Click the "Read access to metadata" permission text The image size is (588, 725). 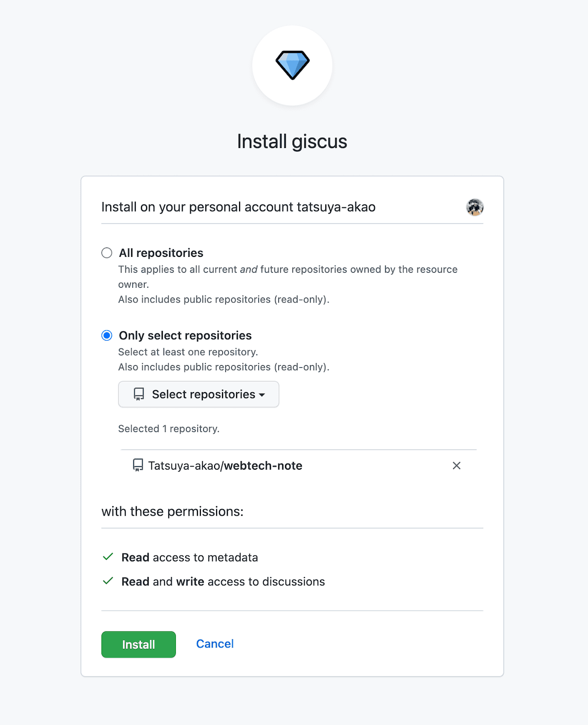click(190, 557)
